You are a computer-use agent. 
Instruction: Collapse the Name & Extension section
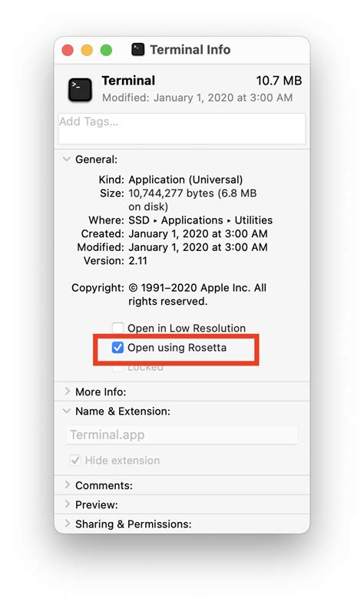coord(67,411)
